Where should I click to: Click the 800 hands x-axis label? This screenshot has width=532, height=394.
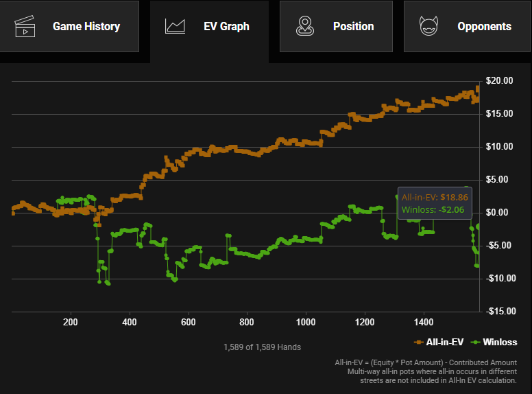click(x=247, y=322)
